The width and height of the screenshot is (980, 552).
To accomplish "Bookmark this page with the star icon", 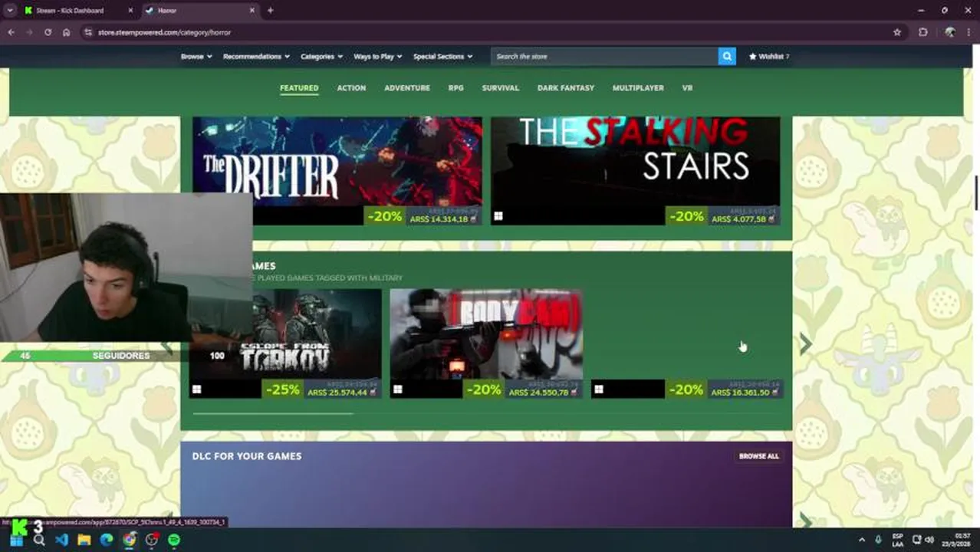I will [x=897, y=32].
